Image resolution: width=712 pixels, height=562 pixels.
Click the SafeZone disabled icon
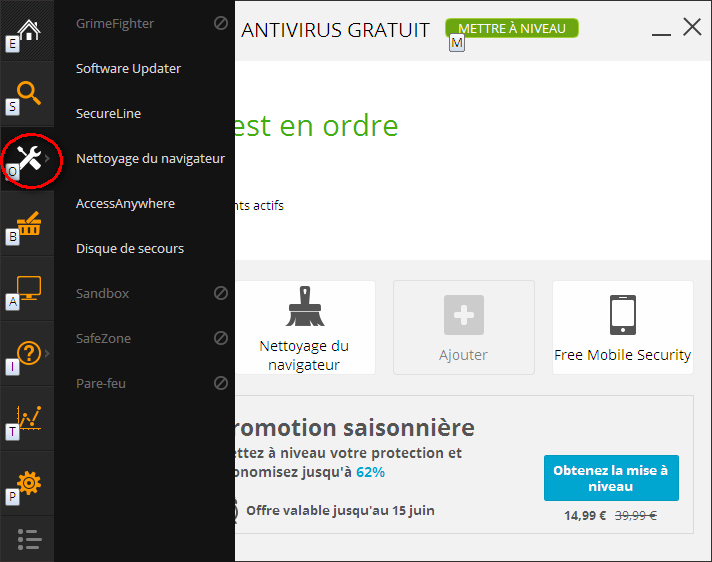pos(221,338)
